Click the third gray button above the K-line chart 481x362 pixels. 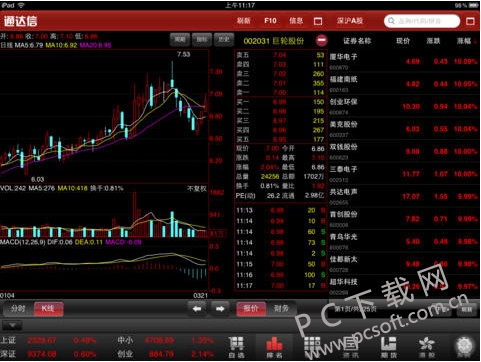point(223,39)
